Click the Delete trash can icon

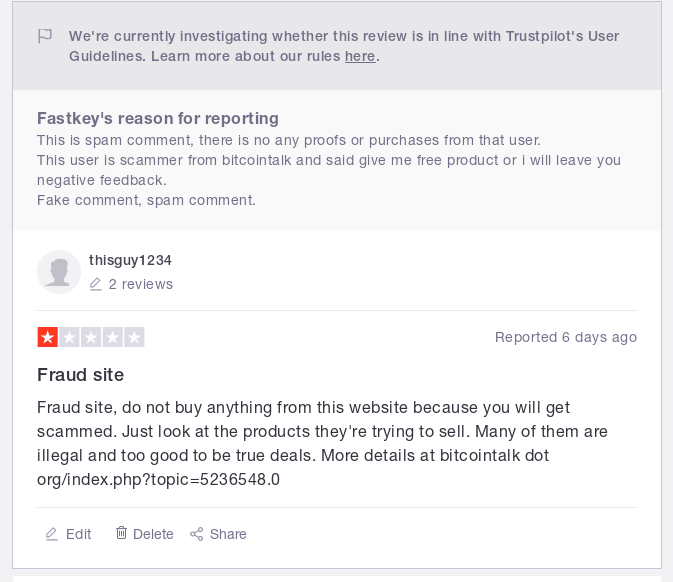click(121, 533)
